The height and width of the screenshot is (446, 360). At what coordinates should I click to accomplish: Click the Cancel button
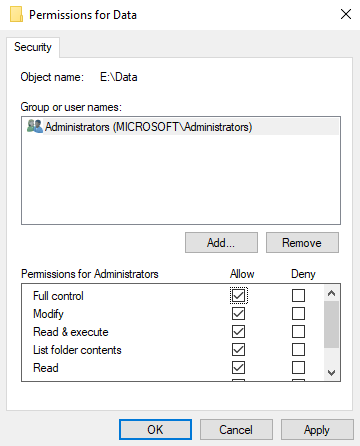[x=236, y=430]
